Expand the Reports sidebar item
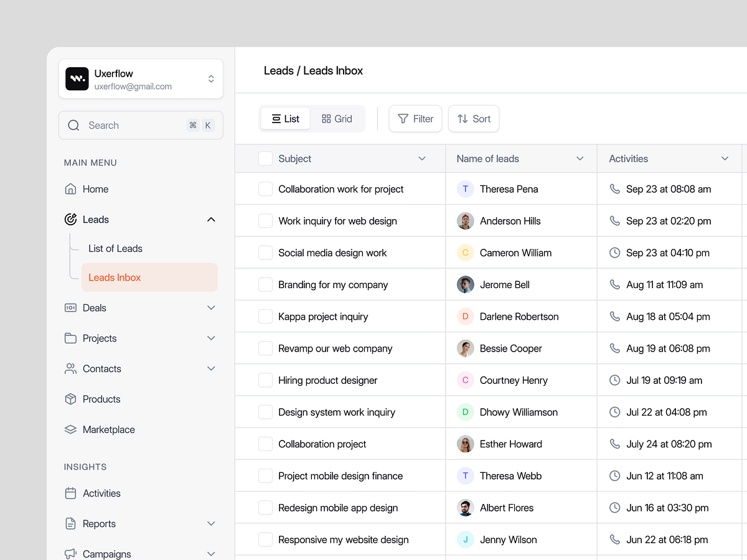The image size is (747, 560). point(211,523)
